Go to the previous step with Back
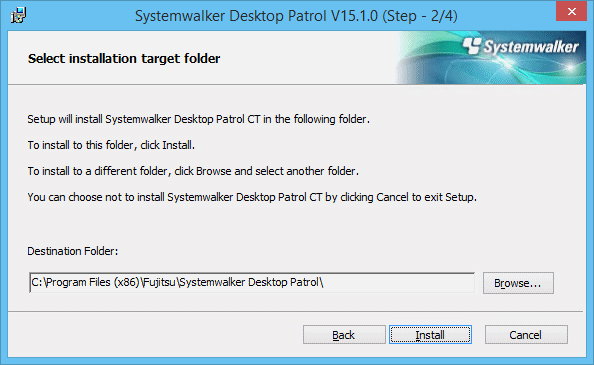The width and height of the screenshot is (594, 365). (344, 335)
